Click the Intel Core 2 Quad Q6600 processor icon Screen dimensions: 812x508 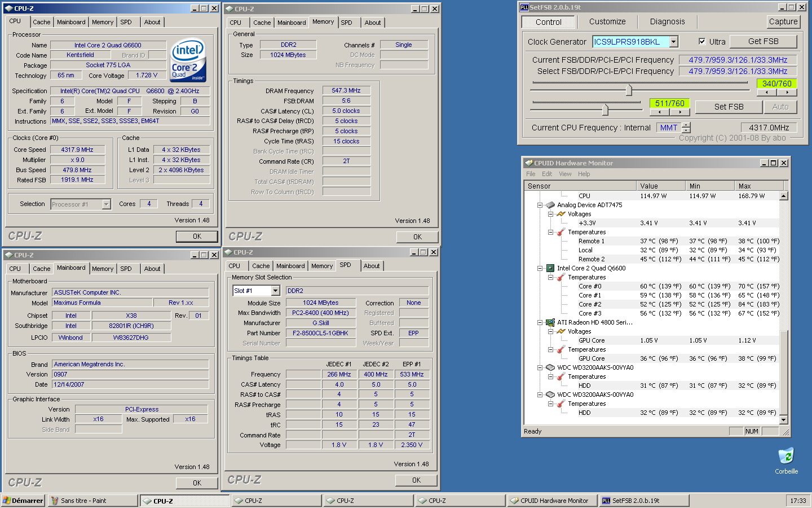[550, 268]
